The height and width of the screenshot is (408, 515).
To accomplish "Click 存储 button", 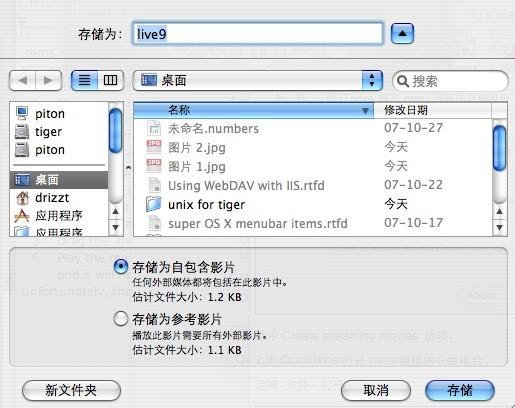I will tap(460, 390).
